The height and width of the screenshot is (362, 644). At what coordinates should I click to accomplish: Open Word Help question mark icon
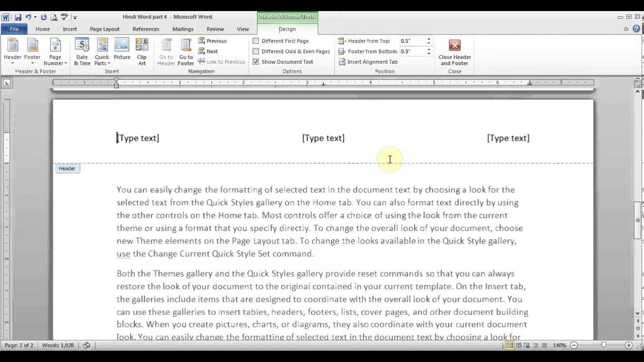point(637,29)
